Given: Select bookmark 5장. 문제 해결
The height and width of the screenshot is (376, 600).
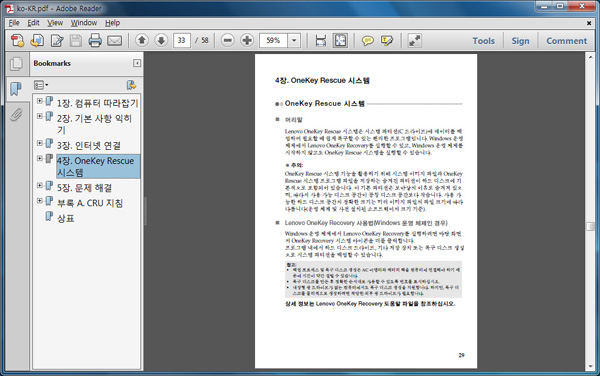Looking at the screenshot, I should [85, 188].
